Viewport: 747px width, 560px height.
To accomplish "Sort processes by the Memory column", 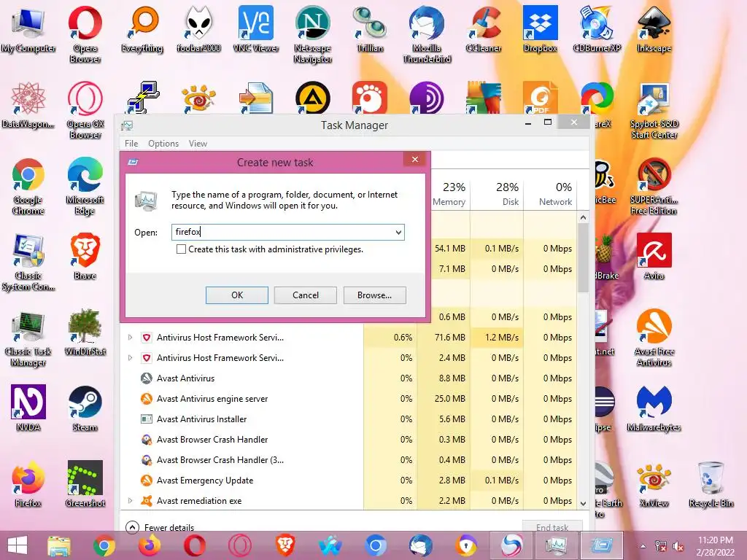I will 449,194.
